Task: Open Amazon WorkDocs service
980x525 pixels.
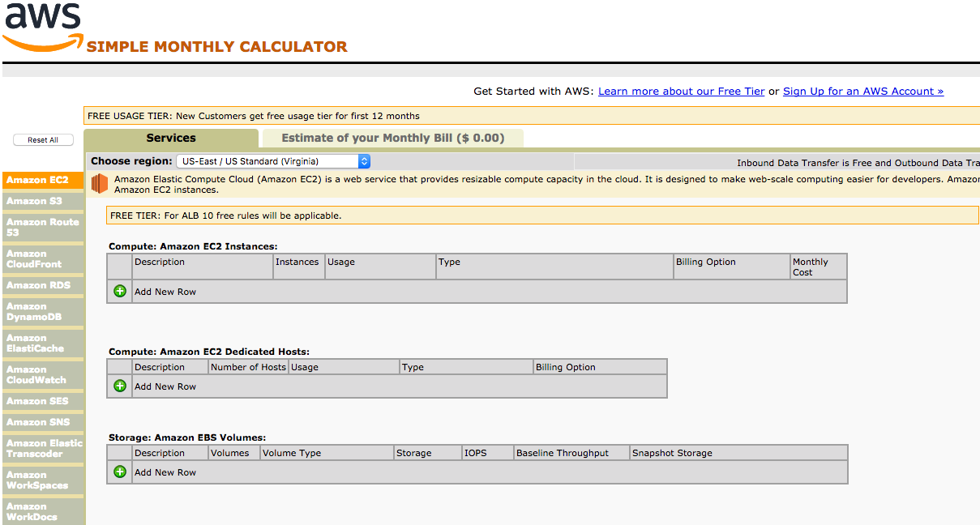Action: pos(42,511)
